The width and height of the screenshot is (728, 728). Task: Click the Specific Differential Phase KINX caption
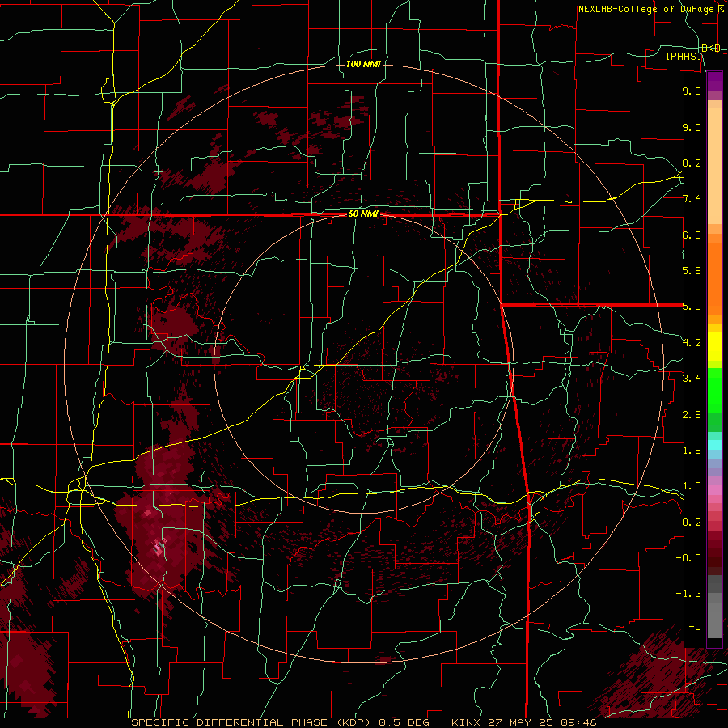tap(363, 722)
